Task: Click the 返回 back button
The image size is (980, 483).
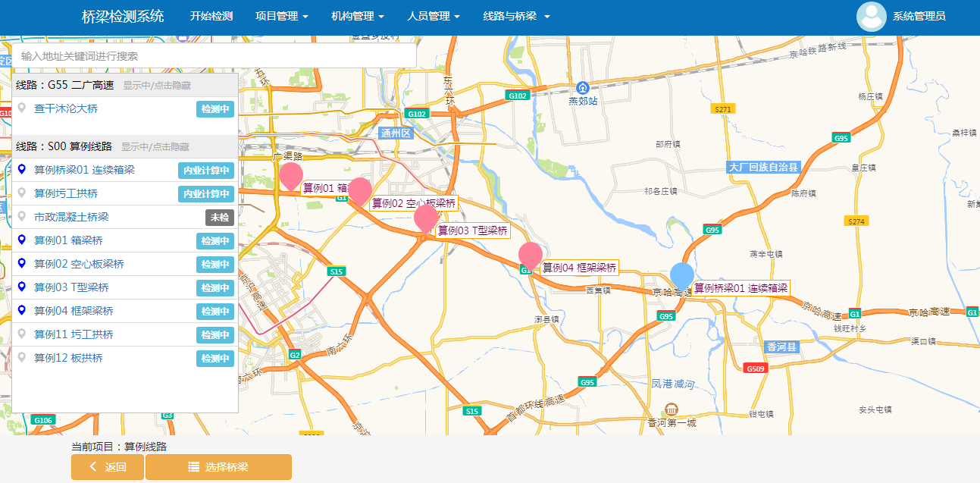Action: [x=107, y=467]
